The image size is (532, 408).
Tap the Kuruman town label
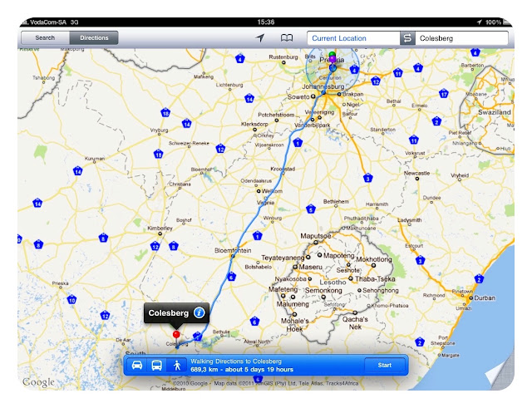[x=95, y=159]
